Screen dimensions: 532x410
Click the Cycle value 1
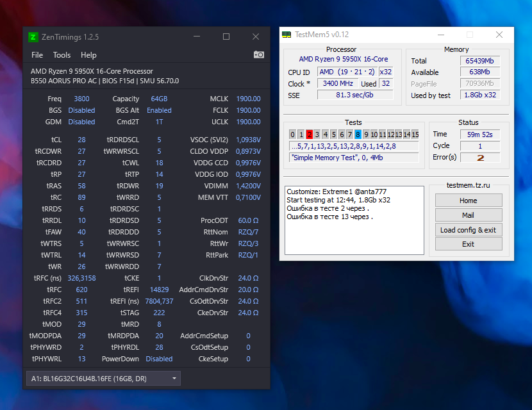[x=479, y=146]
